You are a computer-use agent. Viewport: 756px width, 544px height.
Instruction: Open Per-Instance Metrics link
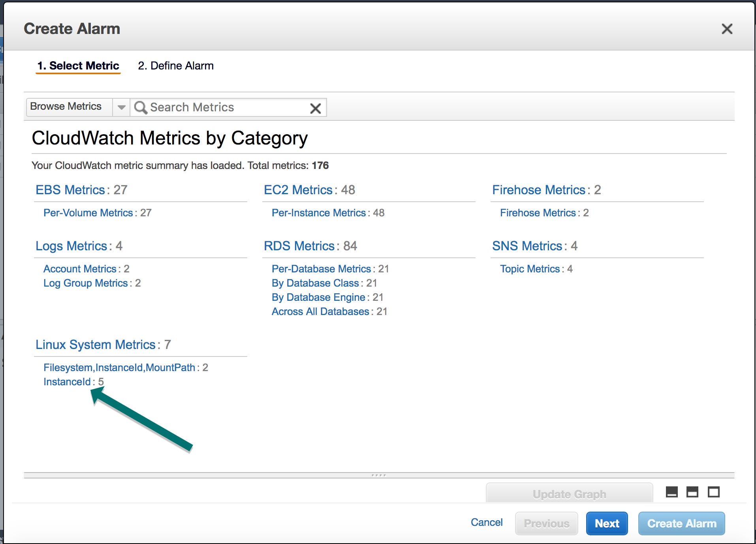coord(319,213)
